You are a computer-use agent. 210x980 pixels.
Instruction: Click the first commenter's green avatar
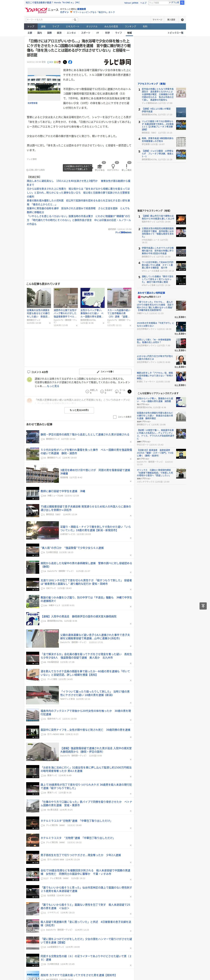pyautogui.click(x=29, y=380)
